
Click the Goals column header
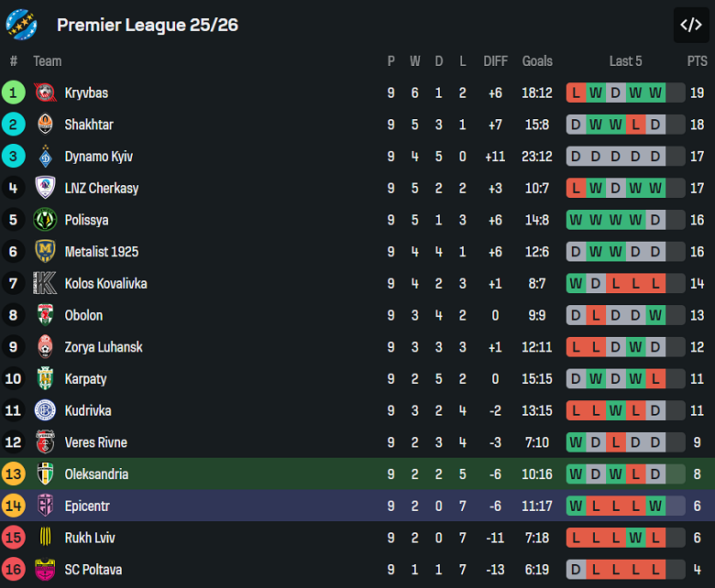tap(537, 61)
